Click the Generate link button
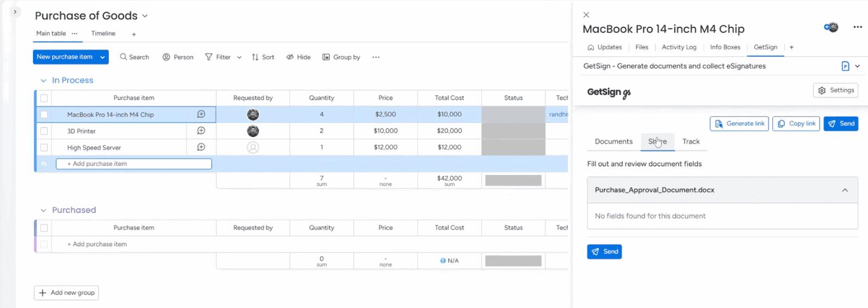 (739, 124)
